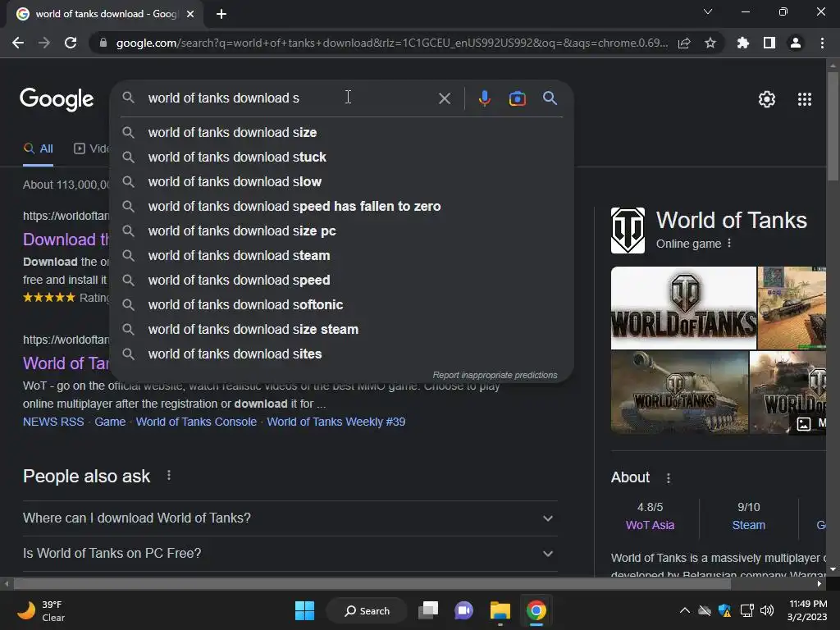Open World of Tanks Weekly #39 link
Screen dimensions: 840x630
coord(336,422)
